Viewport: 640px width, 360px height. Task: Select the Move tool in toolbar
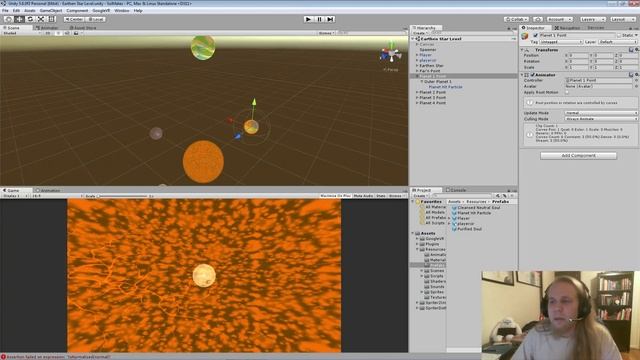point(19,19)
